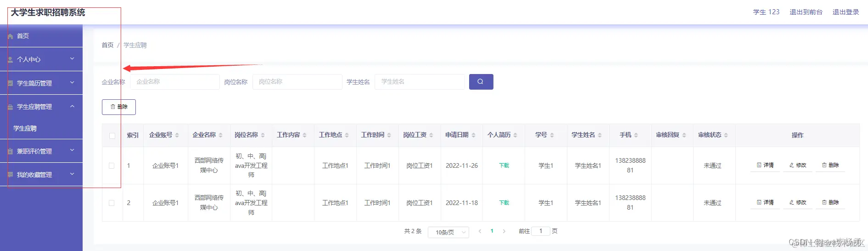Sort by 岗位名称 column arrows
The image size is (868, 251).
(263, 135)
